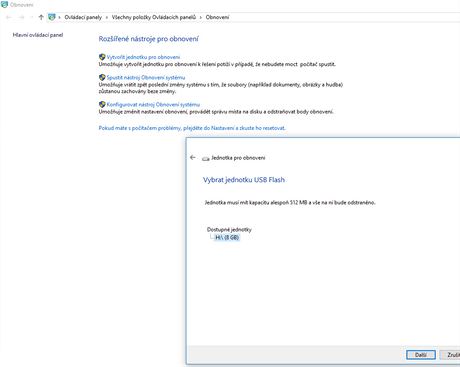Open Vytvořit jednotku pro obnovení link
The height and width of the screenshot is (367, 460).
tap(143, 57)
